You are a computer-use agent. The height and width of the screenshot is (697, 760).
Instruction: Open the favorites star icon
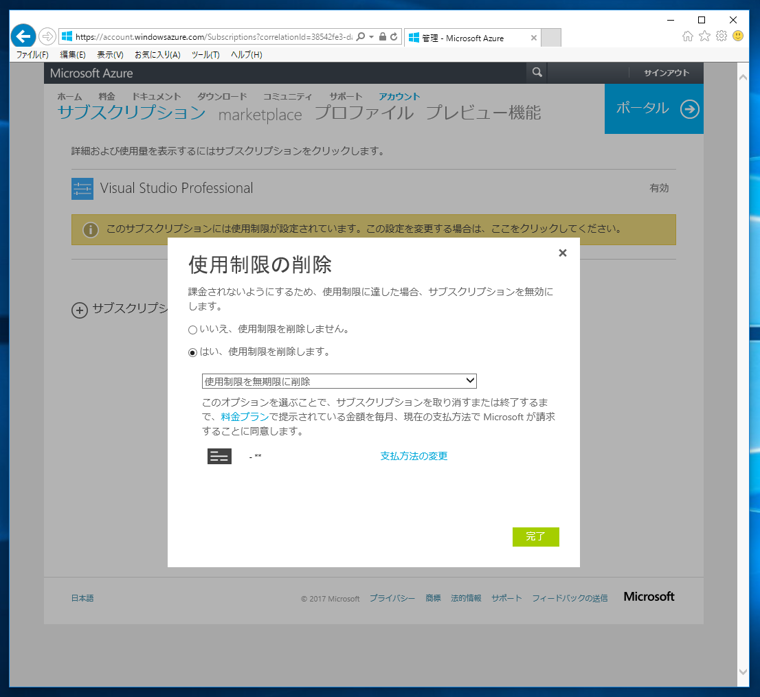point(705,36)
